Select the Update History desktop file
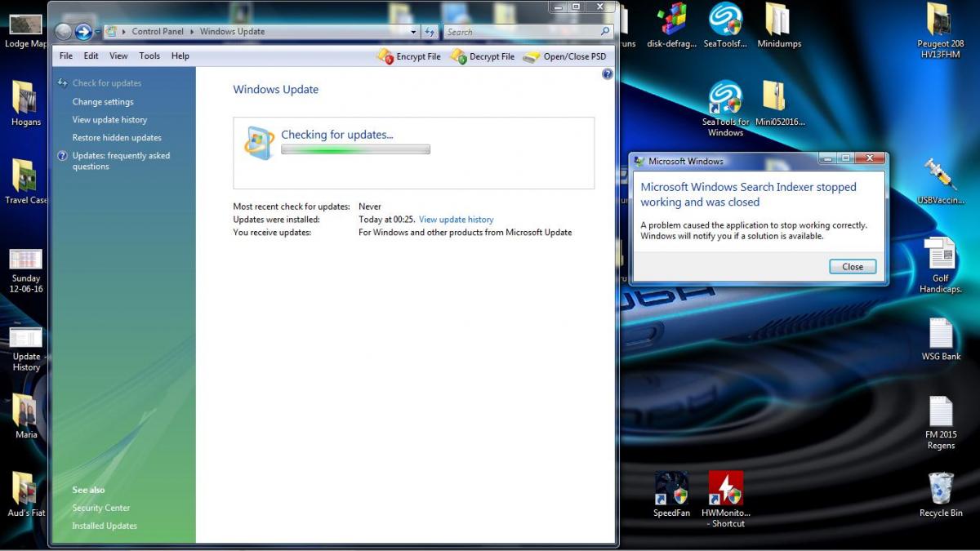Screen dimensions: 980x551 tap(25, 349)
